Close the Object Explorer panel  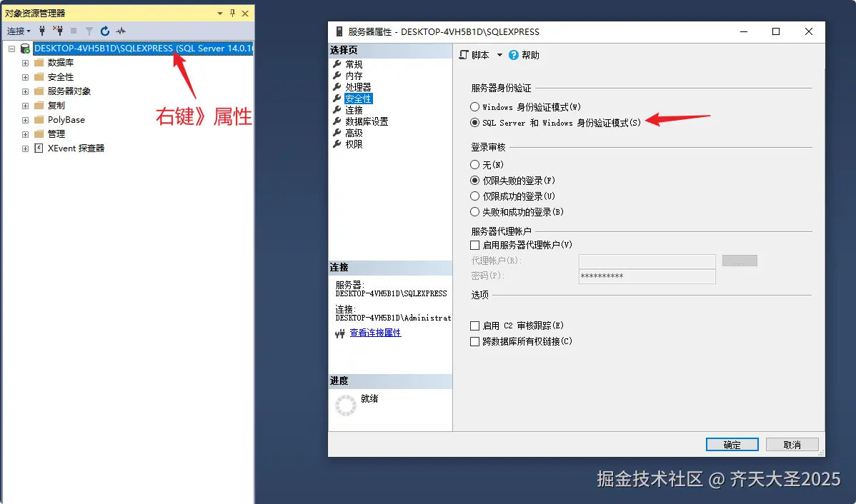pyautogui.click(x=245, y=13)
